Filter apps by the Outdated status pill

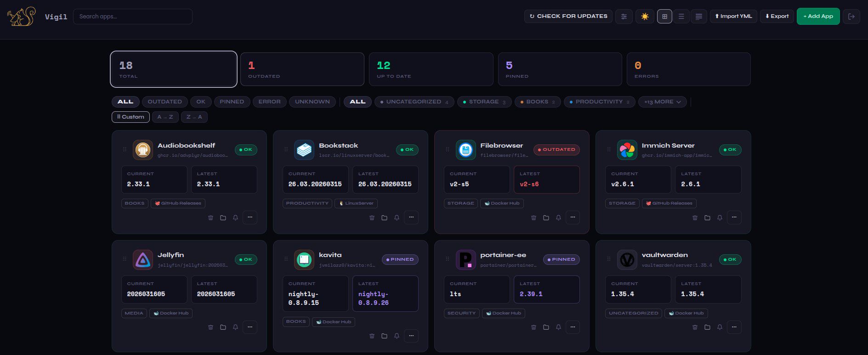165,102
